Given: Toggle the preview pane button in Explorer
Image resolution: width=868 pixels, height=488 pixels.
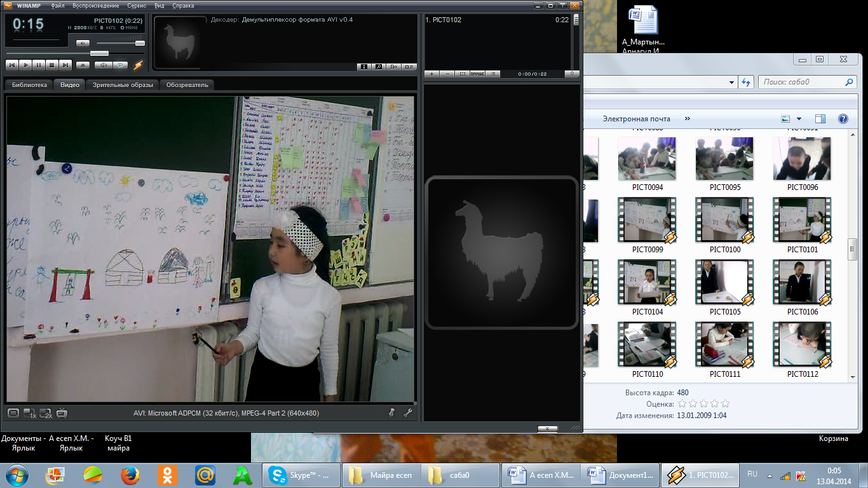Looking at the screenshot, I should click(x=820, y=119).
